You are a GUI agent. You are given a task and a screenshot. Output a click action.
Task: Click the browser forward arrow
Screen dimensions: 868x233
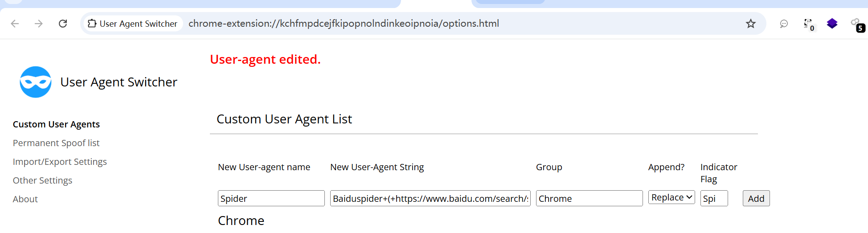tap(39, 24)
